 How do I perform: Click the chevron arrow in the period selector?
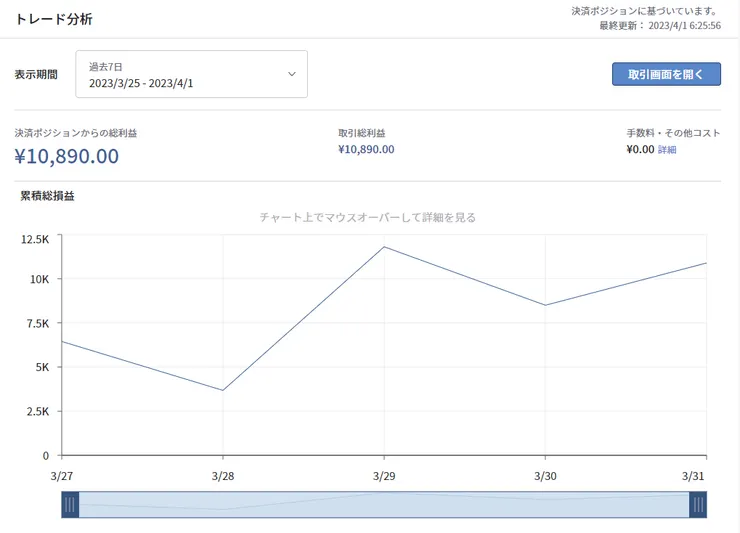click(x=292, y=74)
